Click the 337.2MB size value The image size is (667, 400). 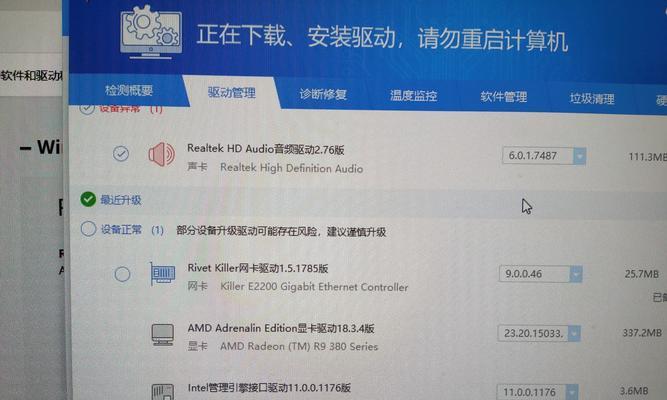642,332
